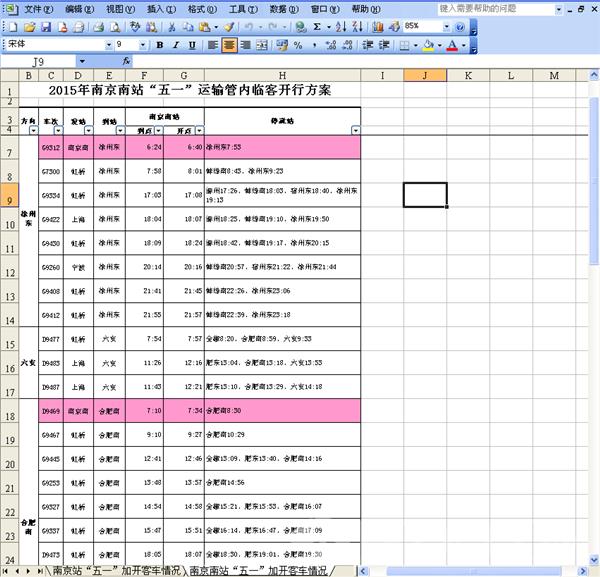Click the center alignment icon
The image size is (600, 577).
click(229, 45)
